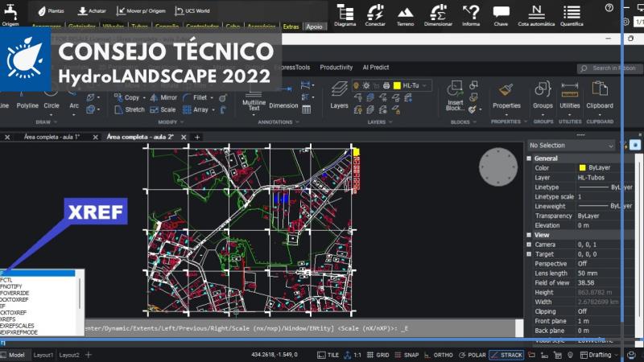Click the Mirror modify tool
The width and height of the screenshot is (644, 362).
pyautogui.click(x=163, y=97)
